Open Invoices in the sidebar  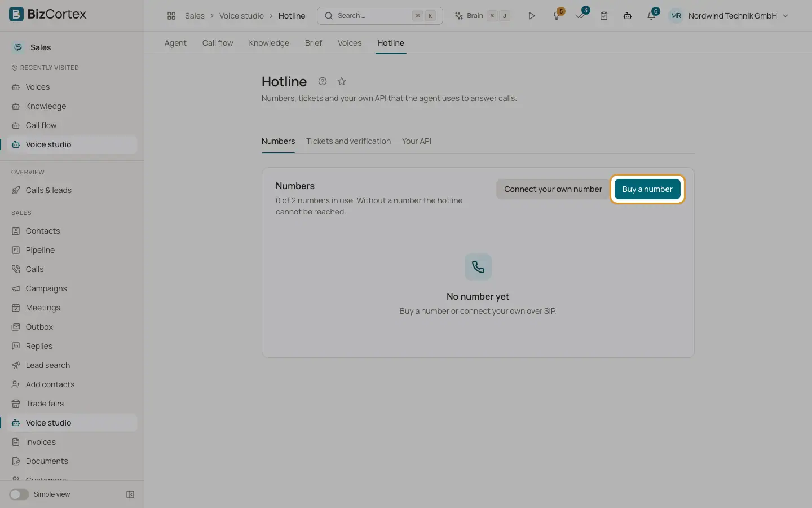(x=72, y=442)
